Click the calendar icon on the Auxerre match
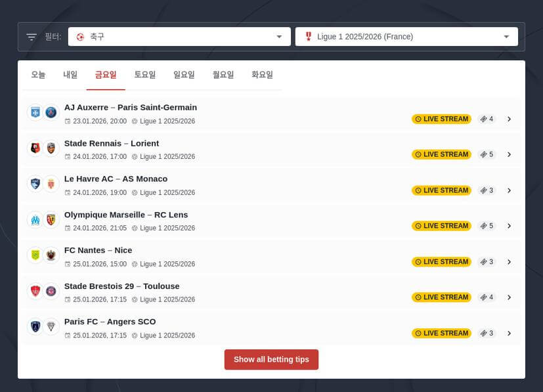The width and height of the screenshot is (543, 392). click(68, 121)
